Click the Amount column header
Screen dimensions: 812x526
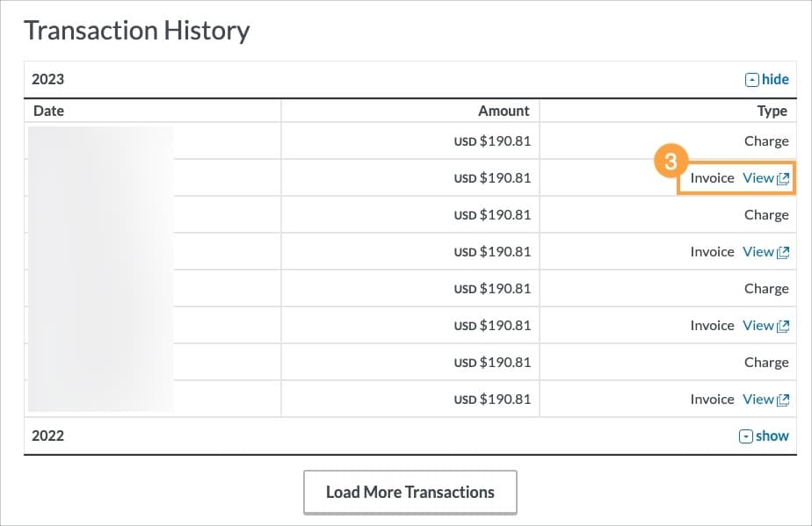tap(504, 111)
